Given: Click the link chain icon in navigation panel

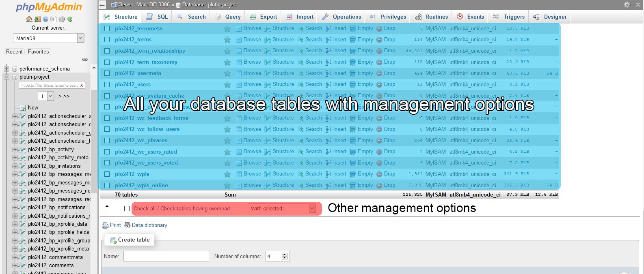Looking at the screenshot, I should (x=85, y=59).
